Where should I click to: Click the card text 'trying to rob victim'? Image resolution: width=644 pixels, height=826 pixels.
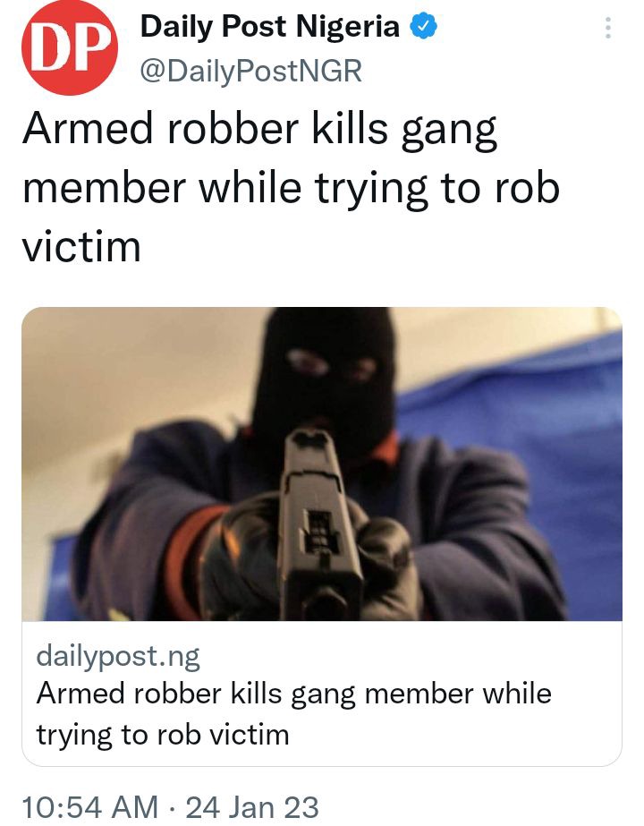163,735
